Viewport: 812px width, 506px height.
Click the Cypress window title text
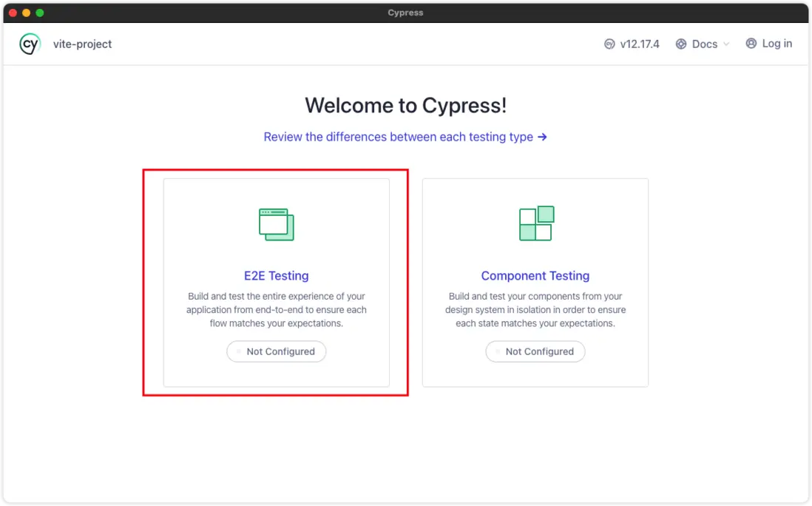405,13
